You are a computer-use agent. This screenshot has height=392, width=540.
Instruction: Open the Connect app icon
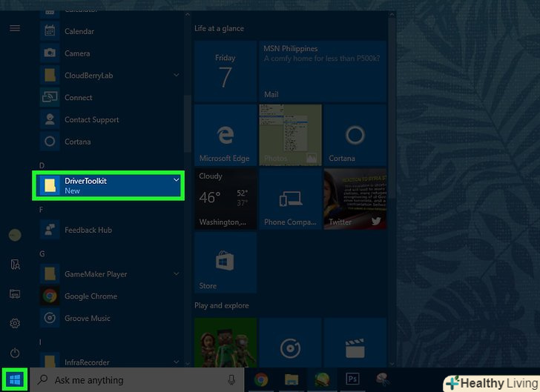coord(50,97)
